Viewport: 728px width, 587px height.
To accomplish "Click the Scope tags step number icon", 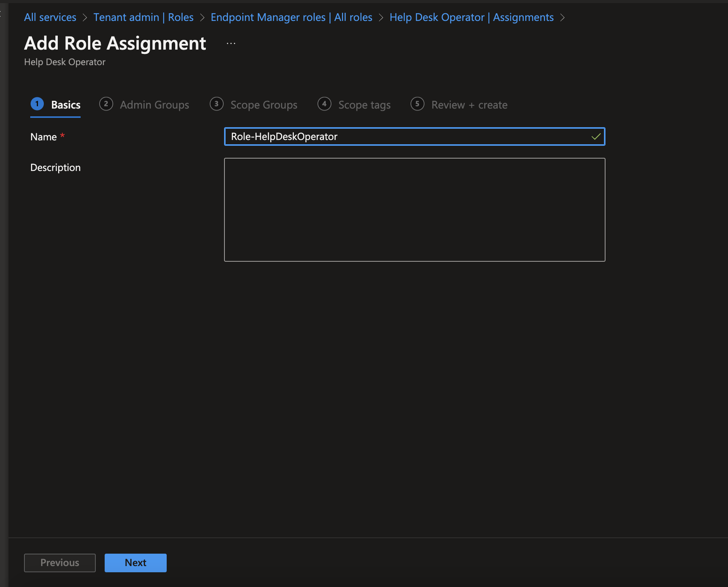I will pos(324,104).
